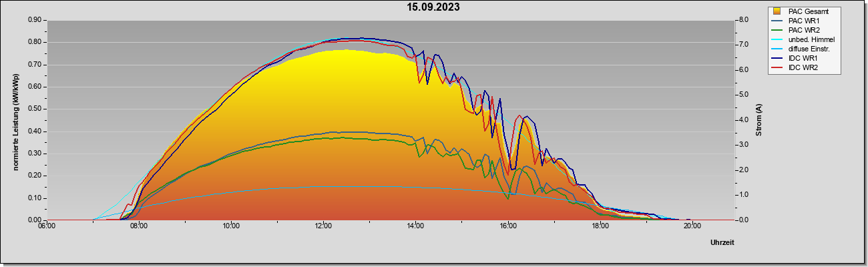This screenshot has width=868, height=267.
Task: Click the Strom (A) axis title
Action: (x=758, y=120)
